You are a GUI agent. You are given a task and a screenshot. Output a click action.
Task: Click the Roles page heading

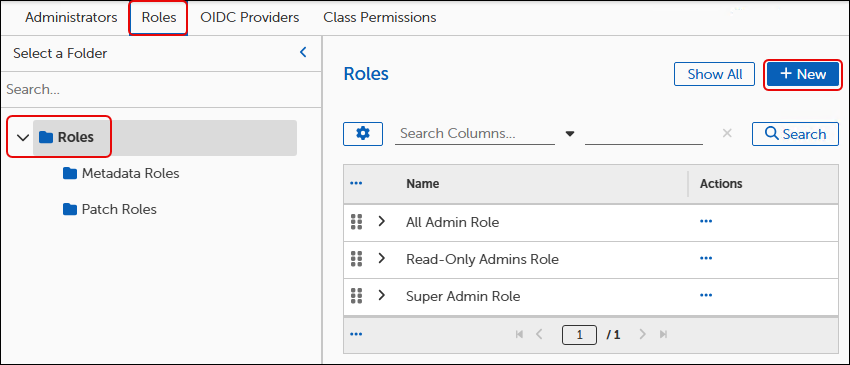[366, 74]
